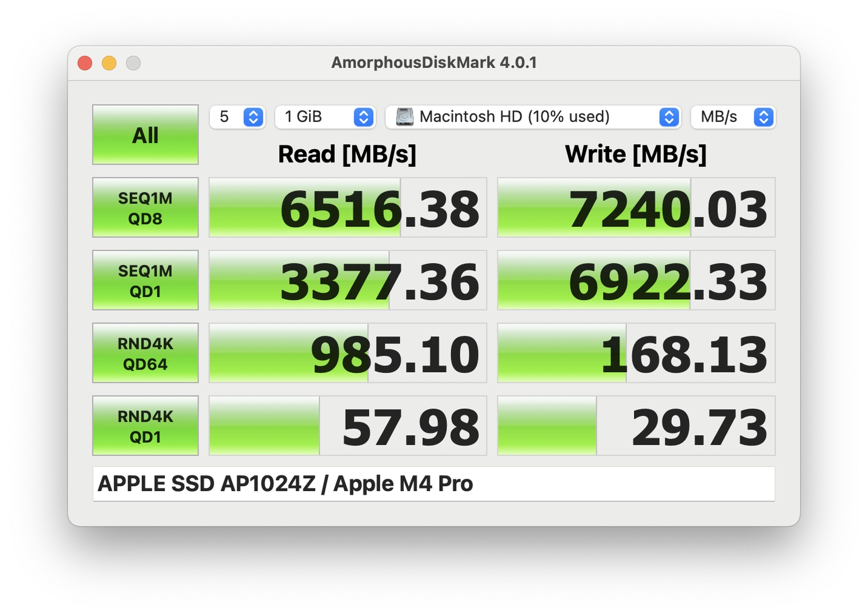Click the SEQ1M QD1 read value 3377.36
Screen dimensions: 868x616
point(348,280)
